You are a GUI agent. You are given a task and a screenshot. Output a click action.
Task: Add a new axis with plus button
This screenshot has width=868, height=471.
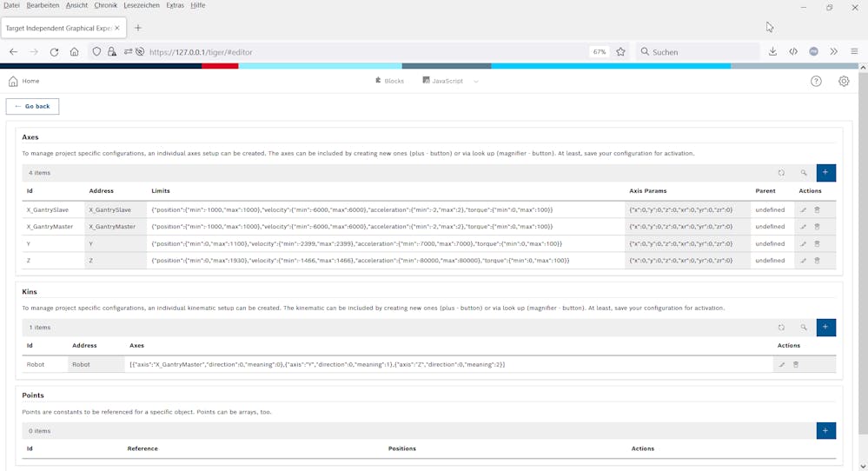tap(825, 173)
